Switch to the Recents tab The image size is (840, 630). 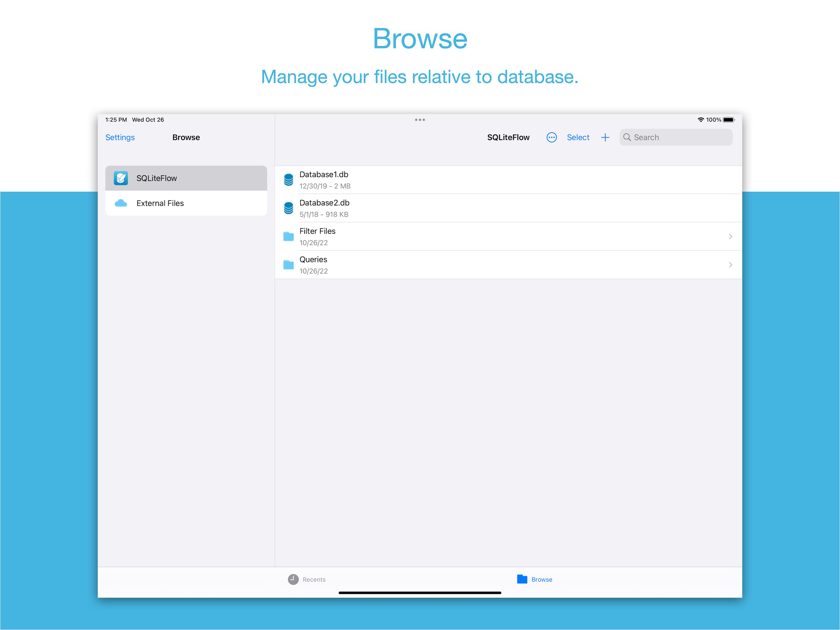coord(307,579)
